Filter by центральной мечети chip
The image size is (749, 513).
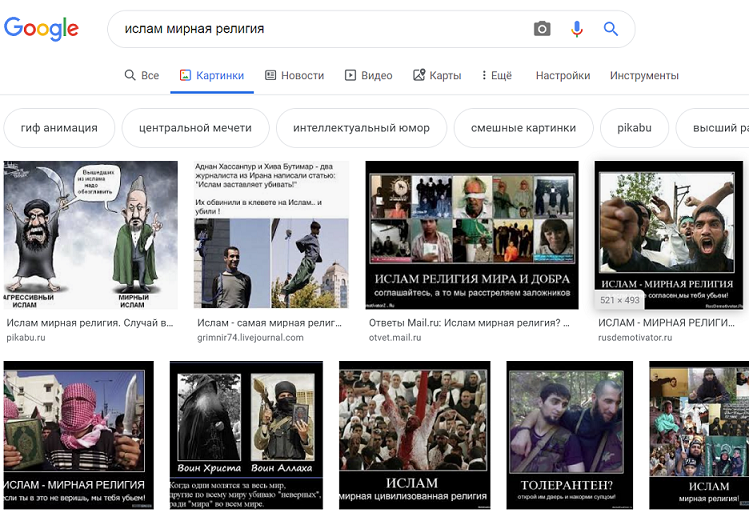pos(195,128)
